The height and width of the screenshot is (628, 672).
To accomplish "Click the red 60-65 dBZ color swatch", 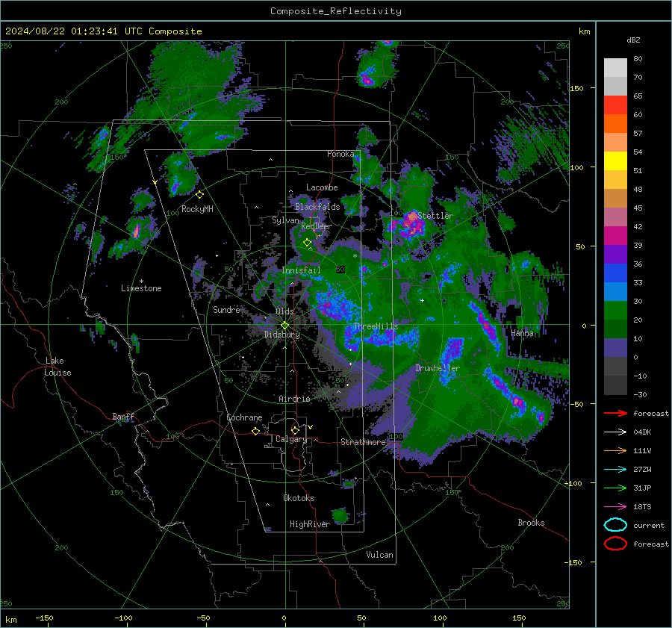I will [x=615, y=105].
